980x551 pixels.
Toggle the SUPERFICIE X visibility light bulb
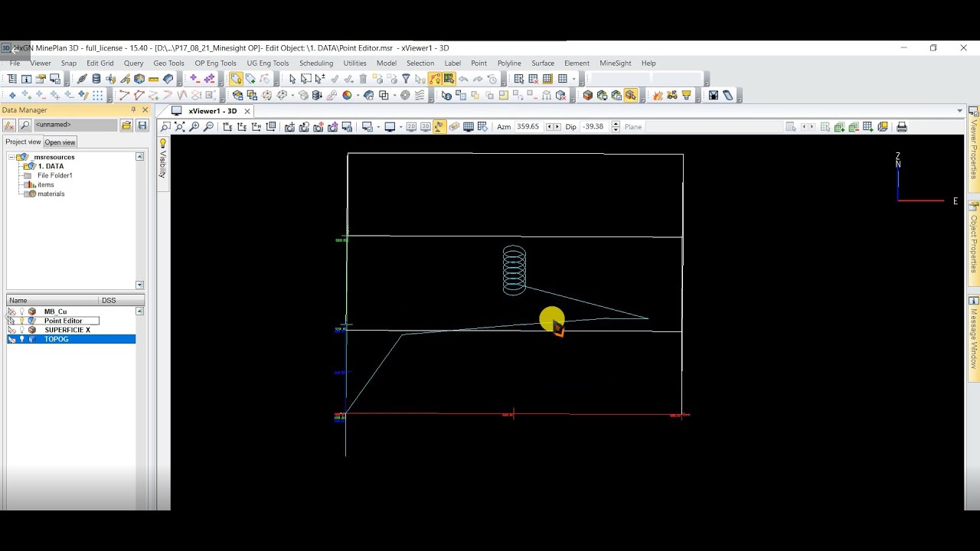[x=21, y=330]
